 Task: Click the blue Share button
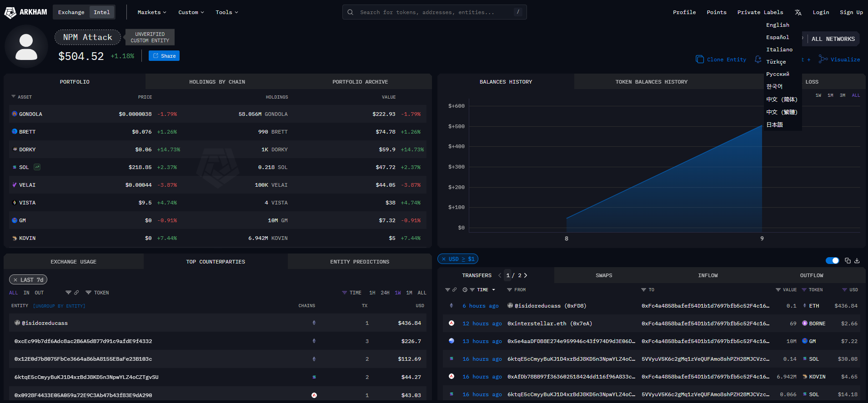click(x=164, y=56)
